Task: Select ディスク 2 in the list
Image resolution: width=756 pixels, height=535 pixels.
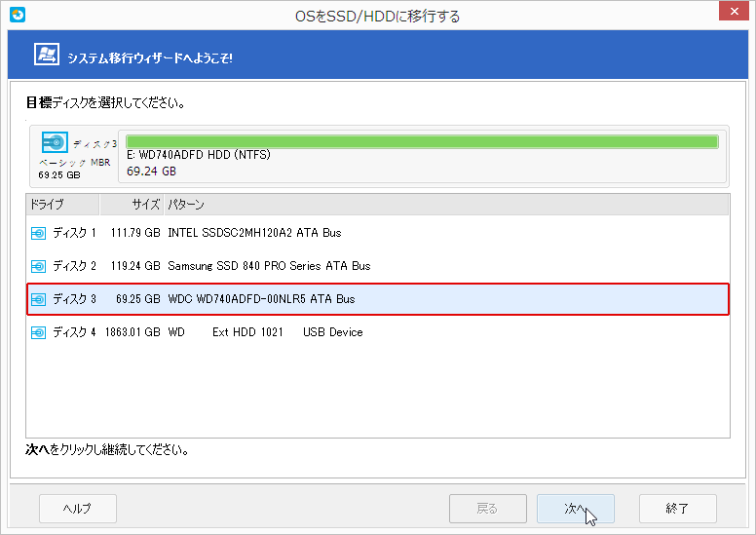Action: 378,266
